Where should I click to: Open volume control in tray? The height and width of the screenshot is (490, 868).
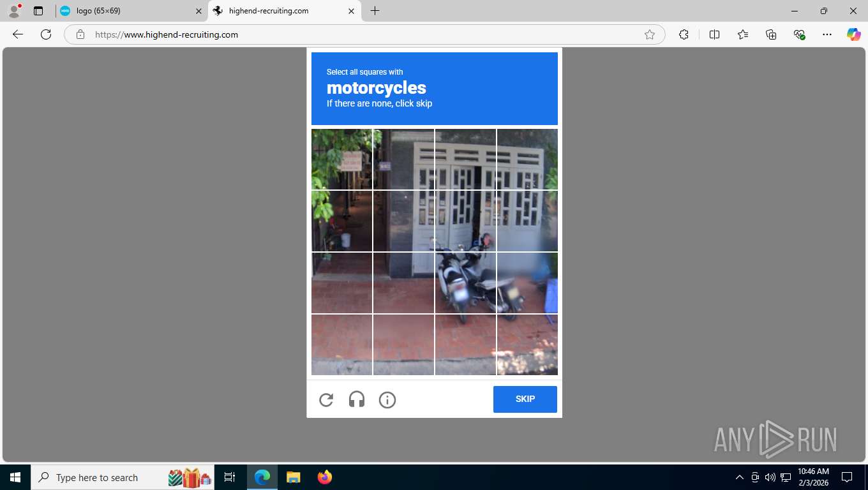pos(770,477)
